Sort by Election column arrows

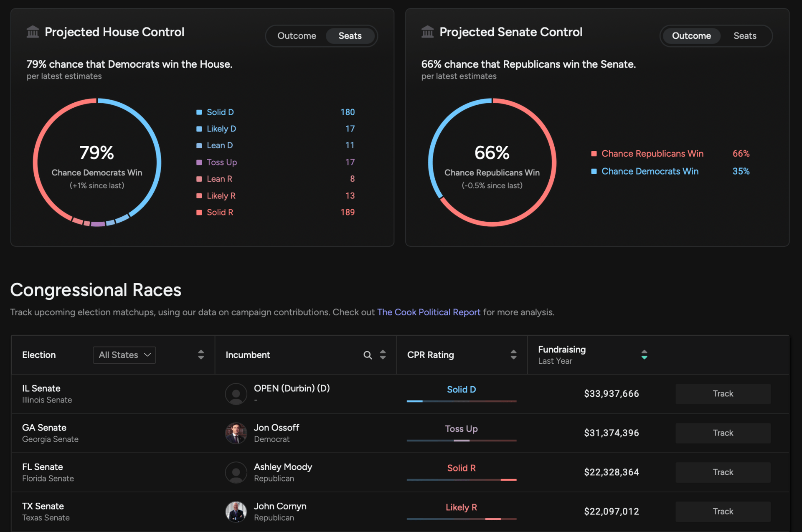[201, 355]
